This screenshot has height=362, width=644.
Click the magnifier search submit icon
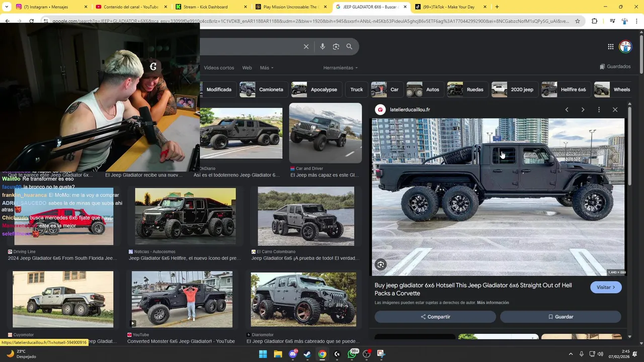pos(349,47)
